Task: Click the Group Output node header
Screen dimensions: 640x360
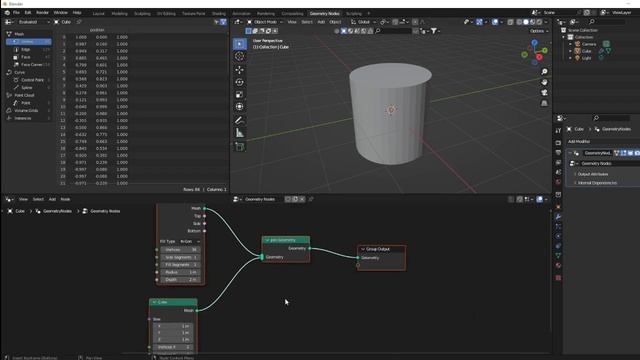Action: 381,249
